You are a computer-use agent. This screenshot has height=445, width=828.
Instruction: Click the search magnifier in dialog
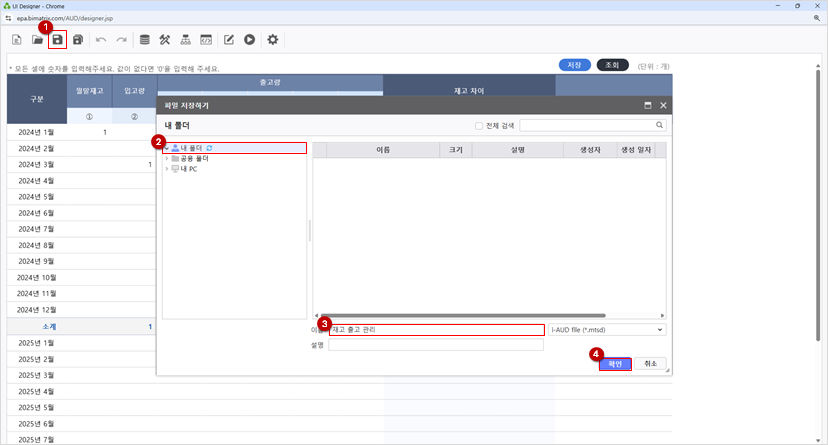point(660,126)
